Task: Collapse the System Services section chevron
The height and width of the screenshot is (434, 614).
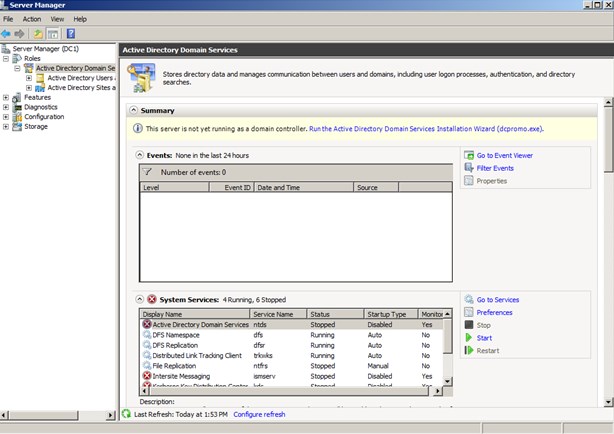Action: point(139,299)
